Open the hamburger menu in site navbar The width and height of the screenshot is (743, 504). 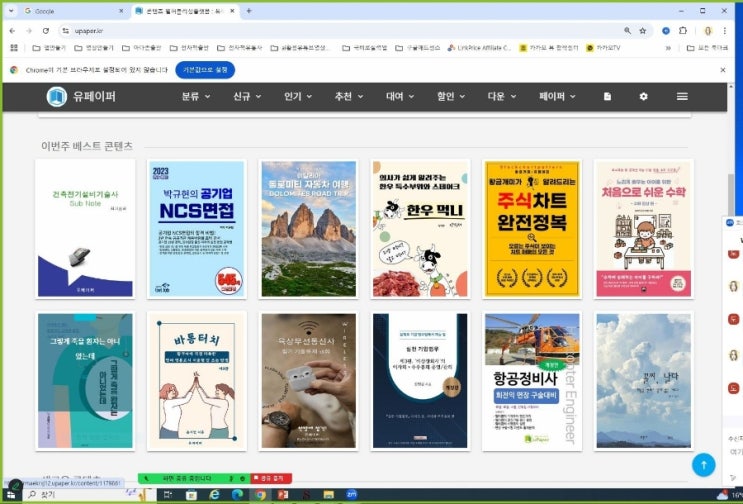point(682,97)
